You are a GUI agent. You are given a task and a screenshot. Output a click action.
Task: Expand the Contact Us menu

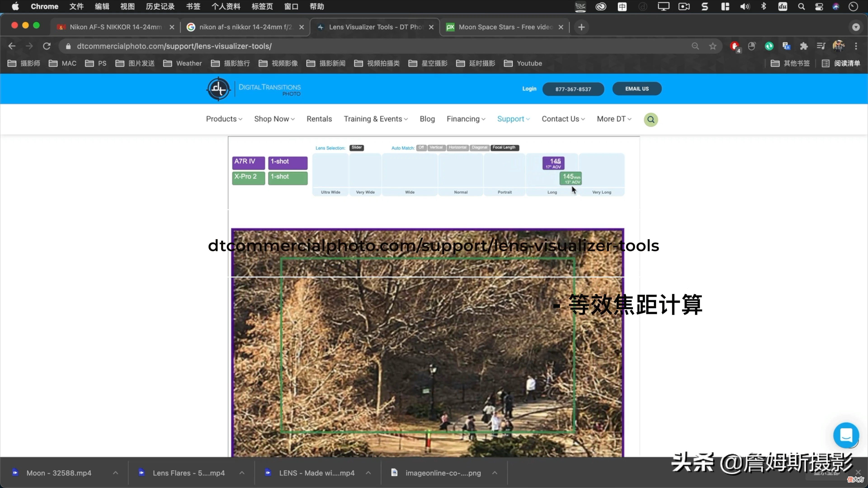coord(563,119)
